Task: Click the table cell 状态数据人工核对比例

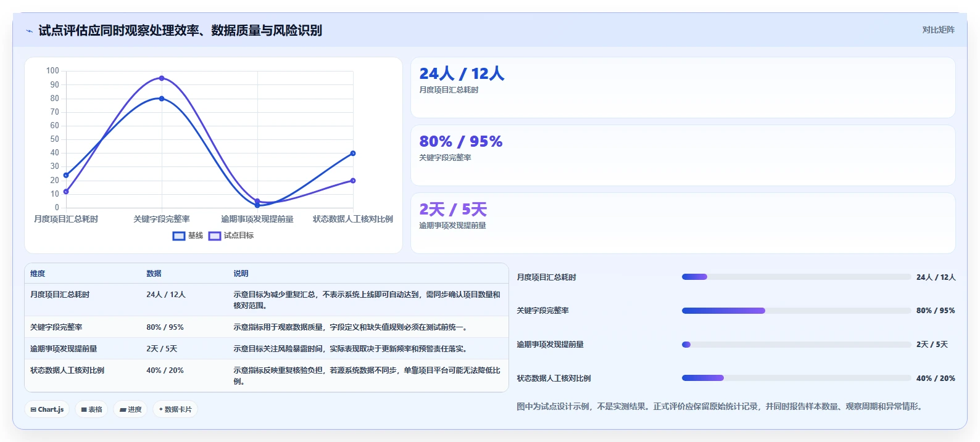Action: pyautogui.click(x=67, y=370)
